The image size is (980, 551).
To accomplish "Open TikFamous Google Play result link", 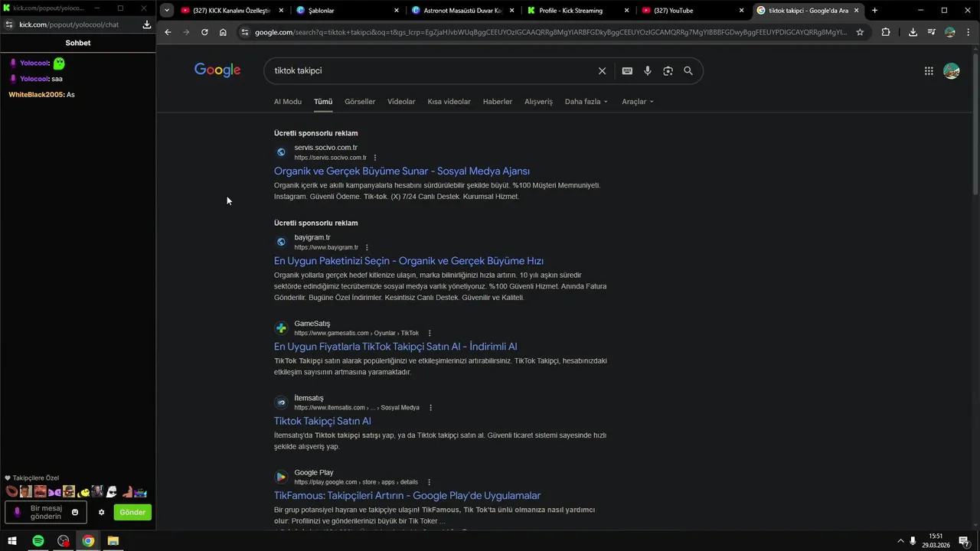I will [407, 496].
